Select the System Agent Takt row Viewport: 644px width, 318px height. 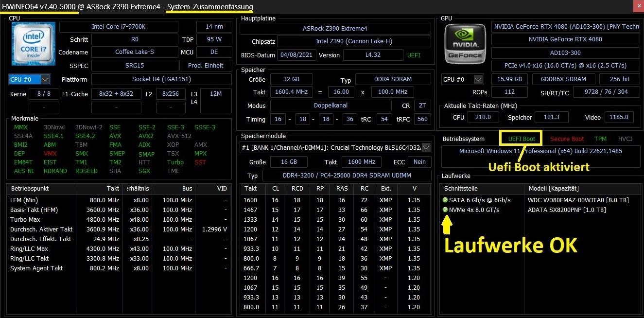(x=120, y=268)
